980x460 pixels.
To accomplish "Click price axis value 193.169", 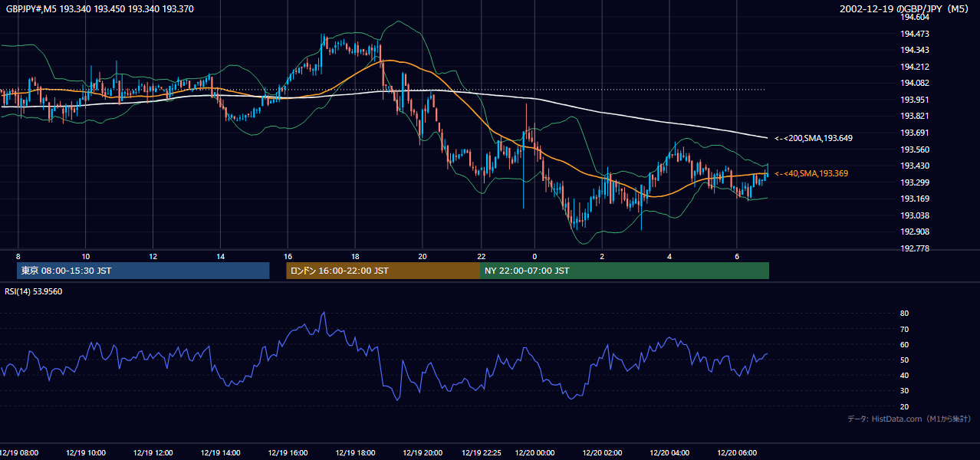I will [x=915, y=199].
